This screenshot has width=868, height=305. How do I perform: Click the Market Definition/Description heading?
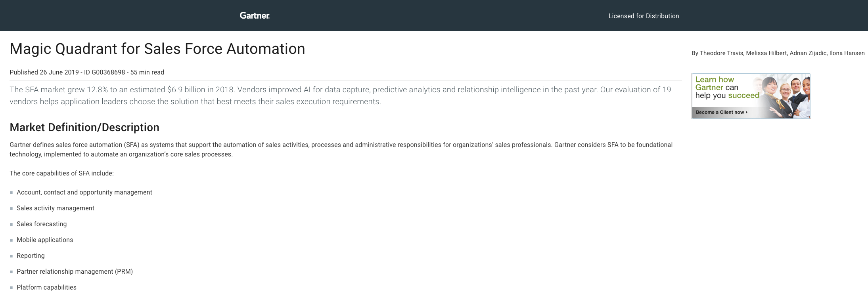click(x=84, y=127)
